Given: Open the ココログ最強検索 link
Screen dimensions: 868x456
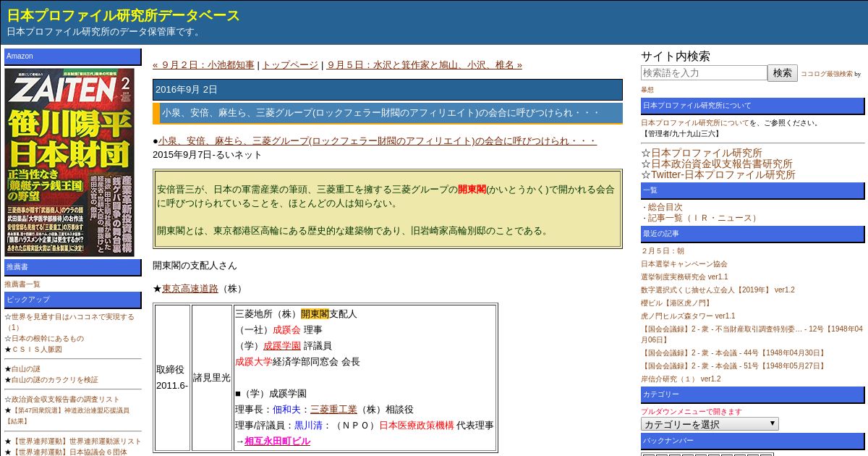Looking at the screenshot, I should click(x=827, y=74).
